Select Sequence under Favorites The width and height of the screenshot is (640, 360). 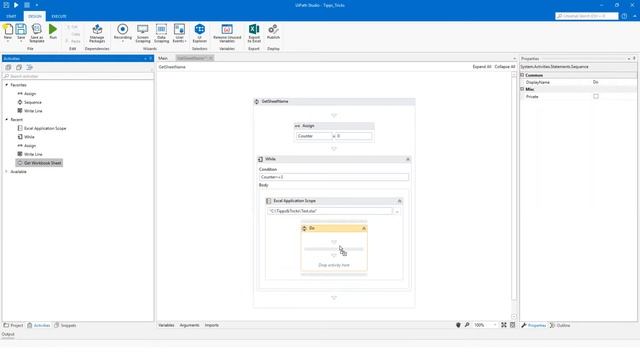[29, 102]
